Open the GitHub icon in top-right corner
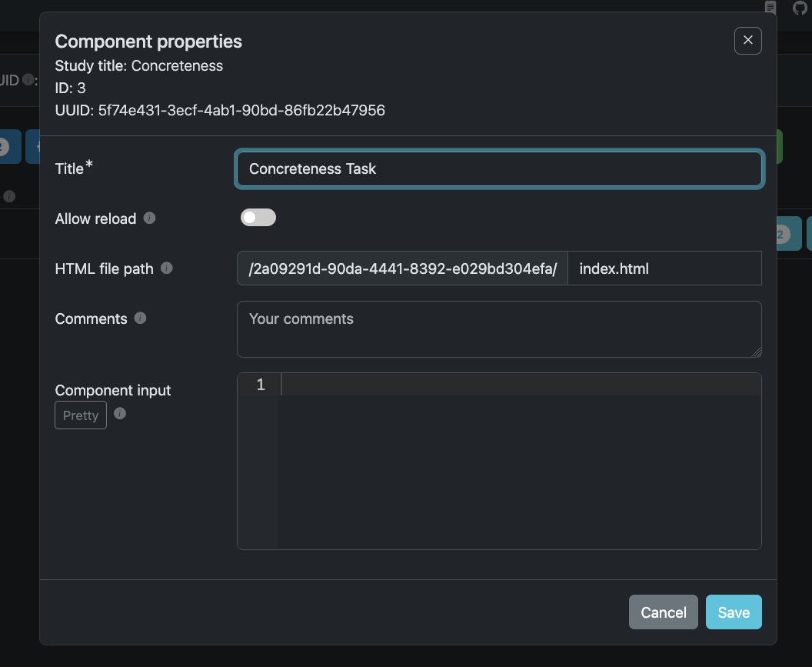Screen dimensions: 812x667 800,8
